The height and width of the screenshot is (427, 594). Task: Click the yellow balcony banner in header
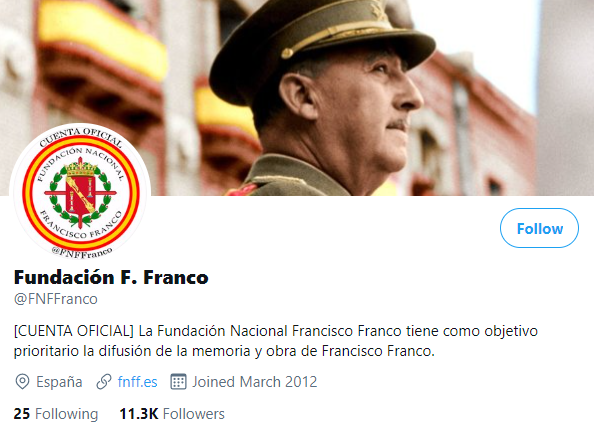click(x=102, y=38)
